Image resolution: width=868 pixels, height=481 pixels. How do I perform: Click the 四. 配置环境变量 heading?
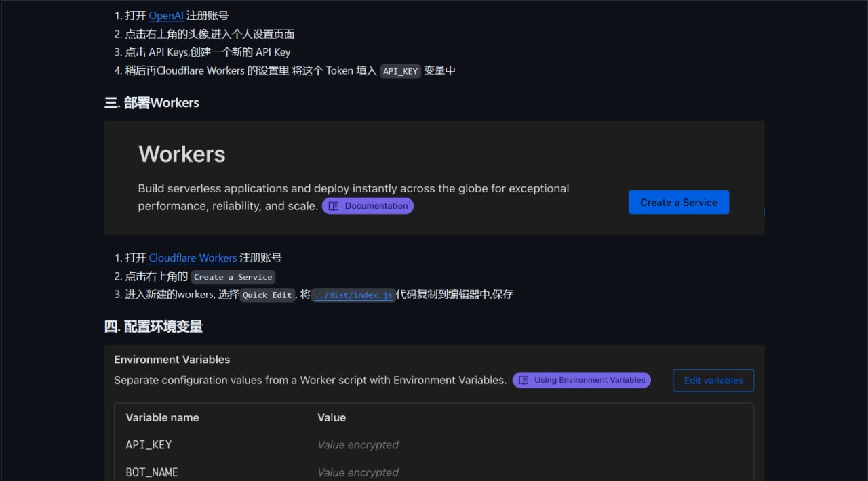[x=154, y=327]
